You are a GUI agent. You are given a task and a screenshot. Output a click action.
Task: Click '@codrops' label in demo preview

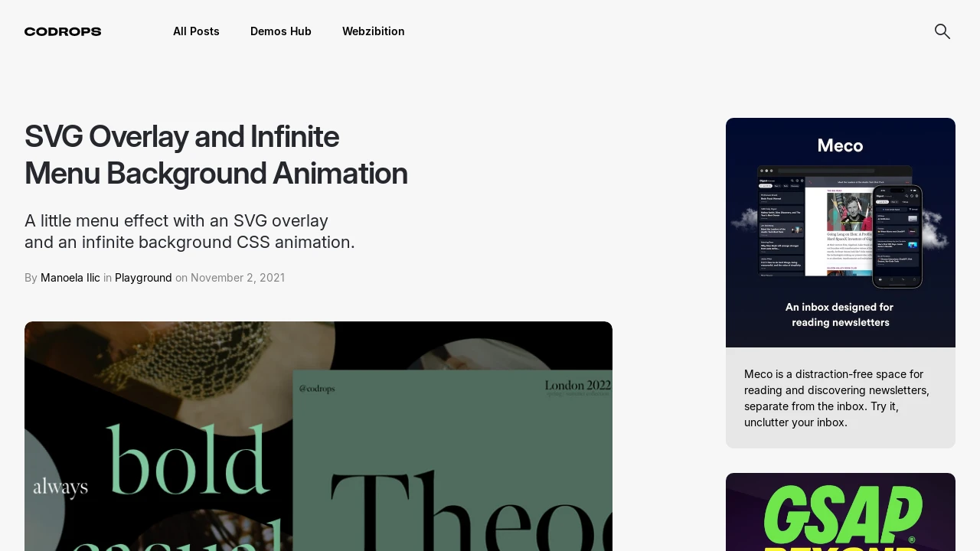(317, 389)
